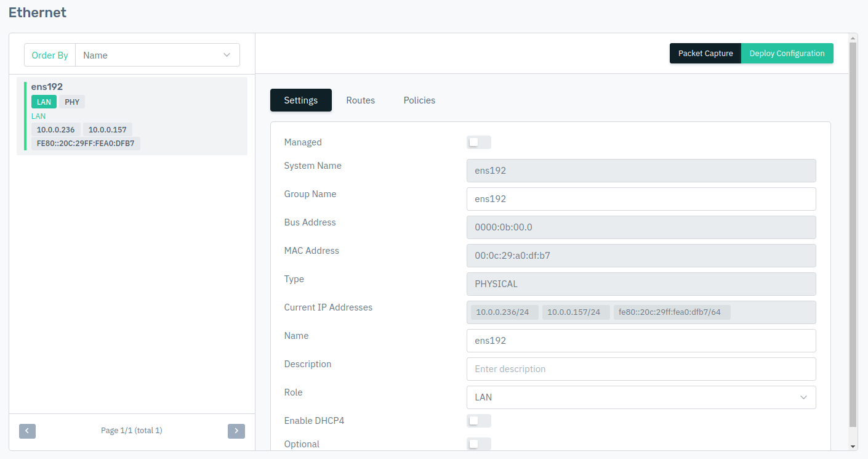Select the Settings tab

coord(300,100)
